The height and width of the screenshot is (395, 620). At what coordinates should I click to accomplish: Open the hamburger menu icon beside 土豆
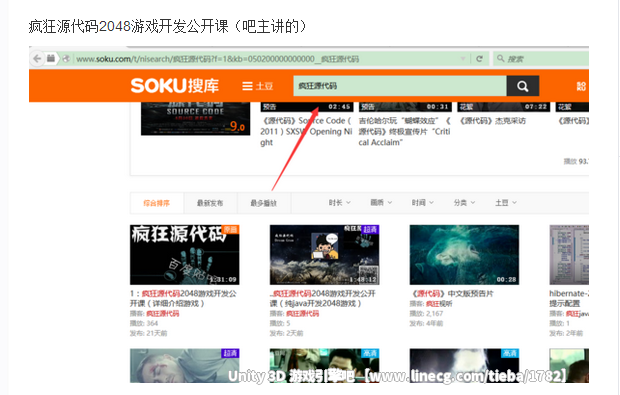[x=247, y=86]
